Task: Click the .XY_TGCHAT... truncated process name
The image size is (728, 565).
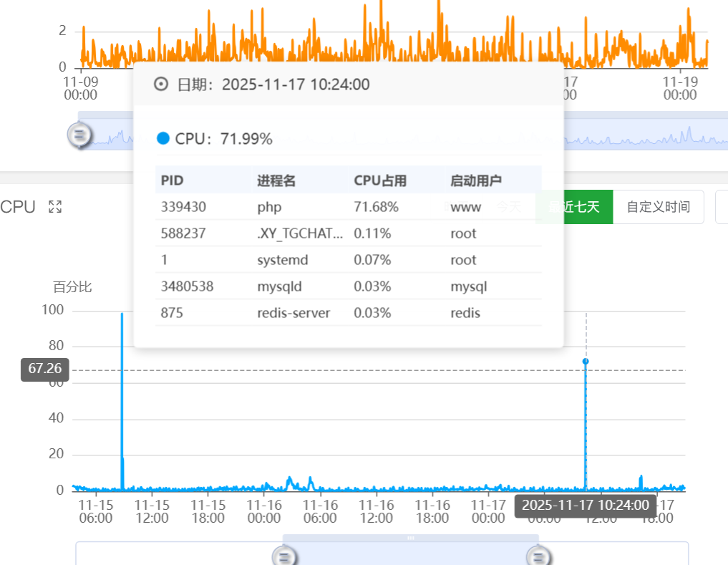Action: coord(299,233)
